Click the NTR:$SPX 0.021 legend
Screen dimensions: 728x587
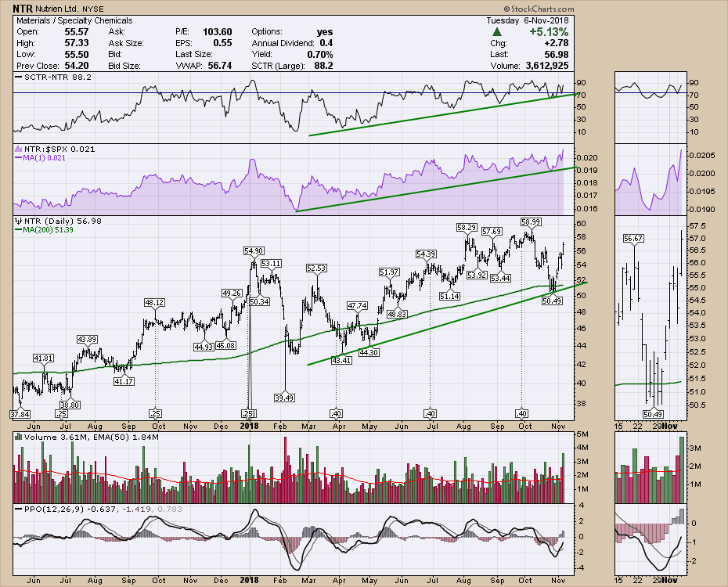[x=59, y=149]
